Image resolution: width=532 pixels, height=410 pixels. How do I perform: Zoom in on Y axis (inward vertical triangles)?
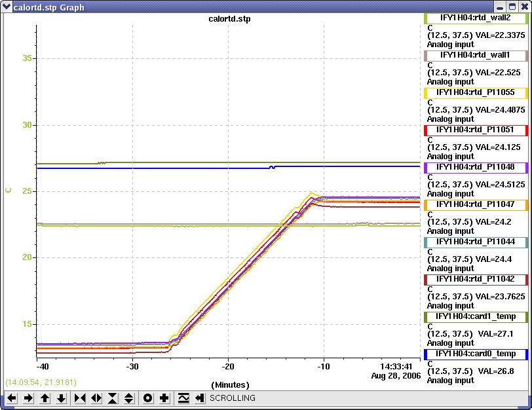[113, 398]
